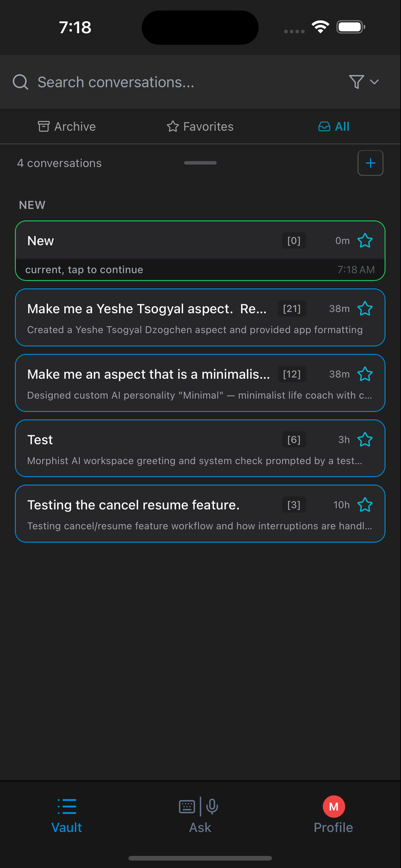Switch to the Favorites tab
Screen dimensions: 401x868
pos(200,127)
